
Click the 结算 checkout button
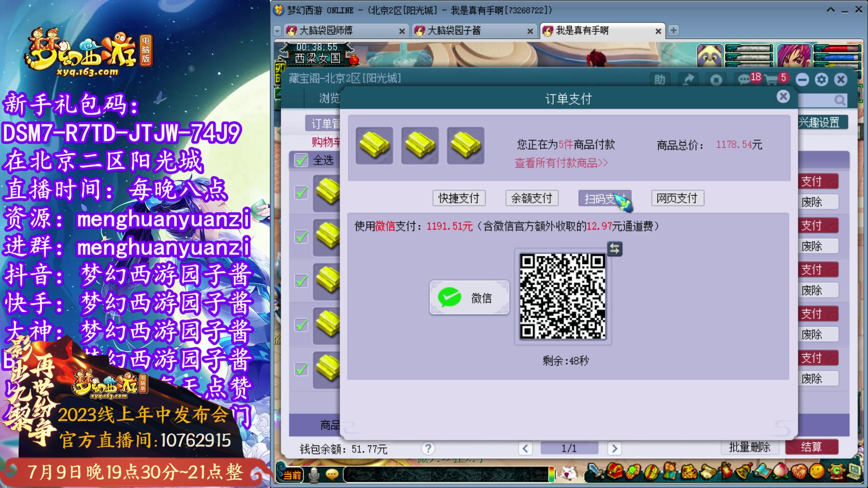click(x=812, y=447)
